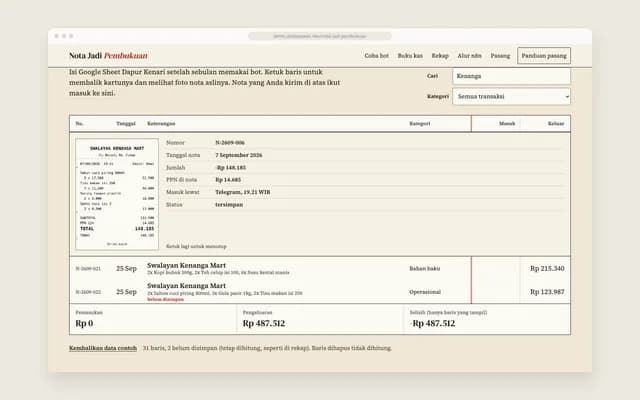Click the amount Rp 123.987

(547, 292)
